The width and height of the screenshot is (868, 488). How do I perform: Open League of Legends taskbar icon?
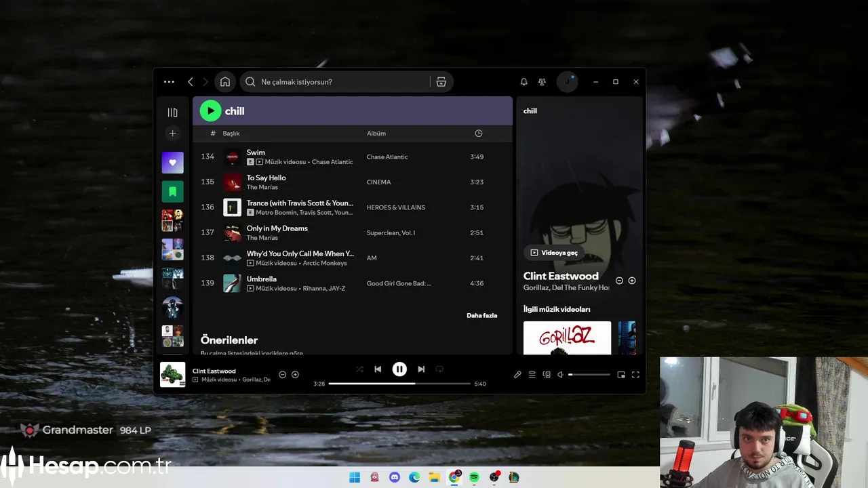tap(514, 477)
